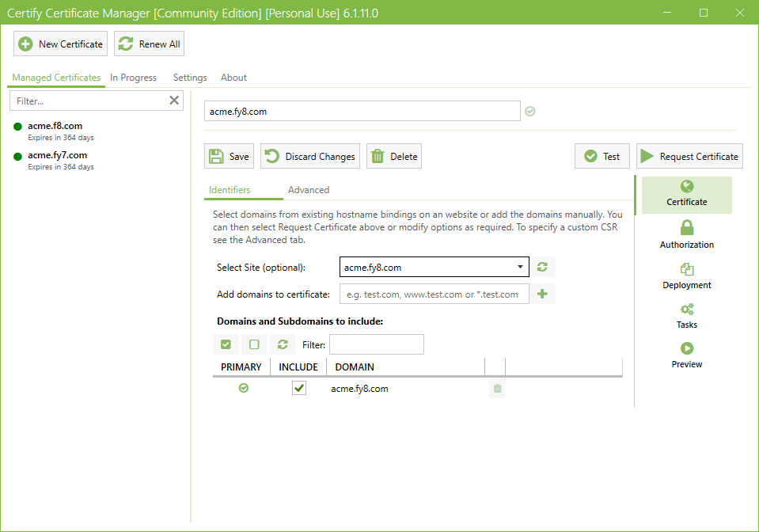The image size is (759, 532).
Task: Click the Renew All button
Action: pos(149,44)
